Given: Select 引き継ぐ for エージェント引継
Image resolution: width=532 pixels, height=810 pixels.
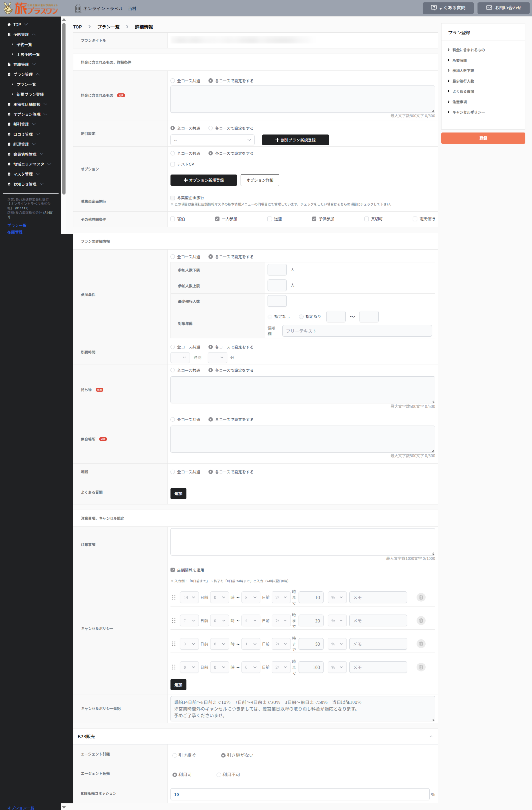Looking at the screenshot, I should (x=175, y=756).
